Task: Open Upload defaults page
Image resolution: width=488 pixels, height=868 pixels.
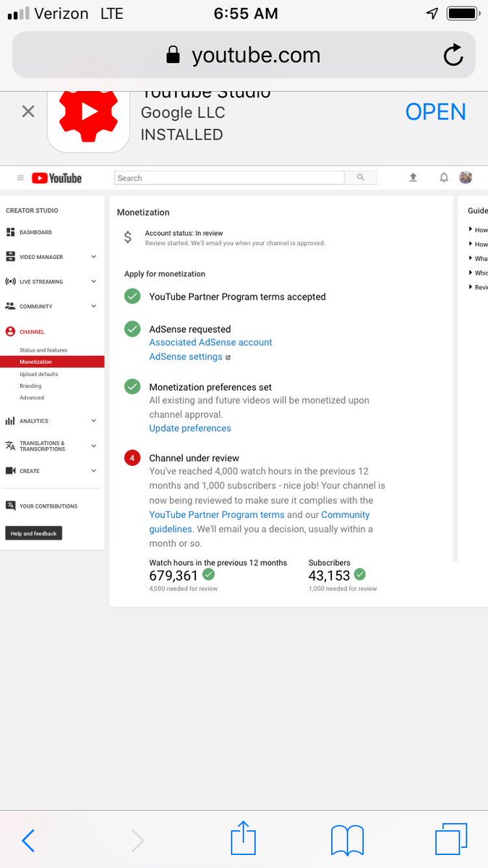Action: (x=39, y=374)
